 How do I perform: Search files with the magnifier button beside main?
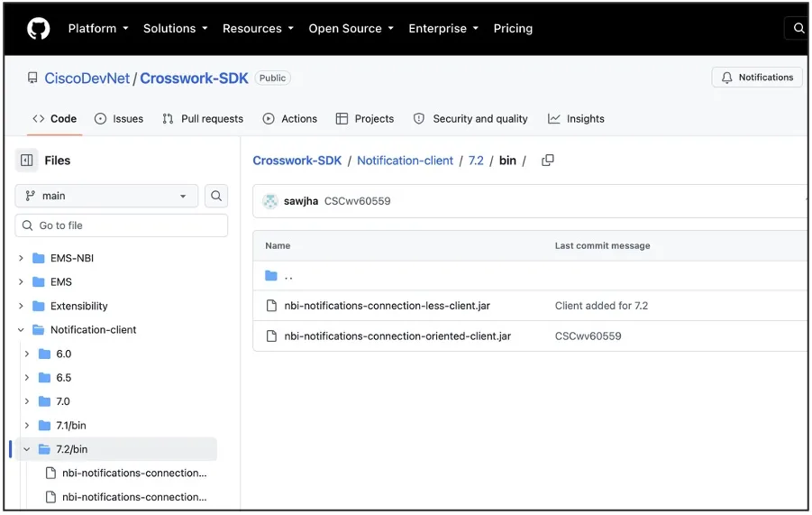(216, 196)
